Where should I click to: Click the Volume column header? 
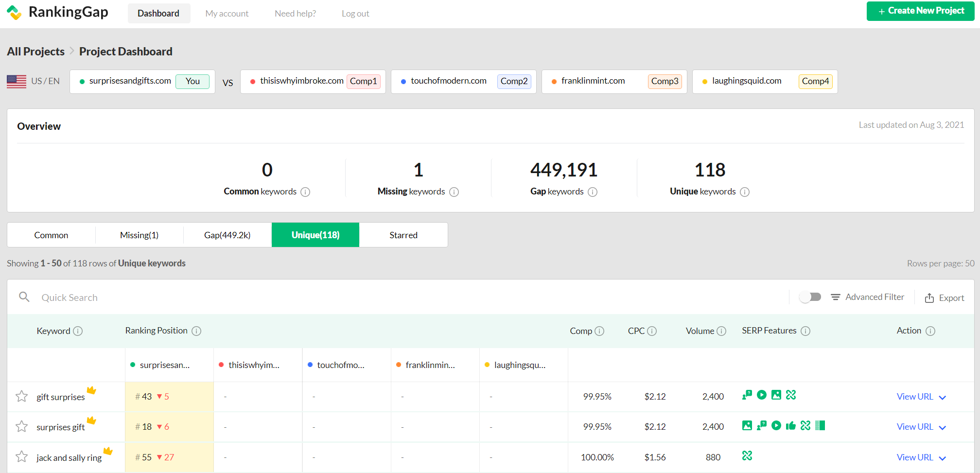tap(700, 331)
